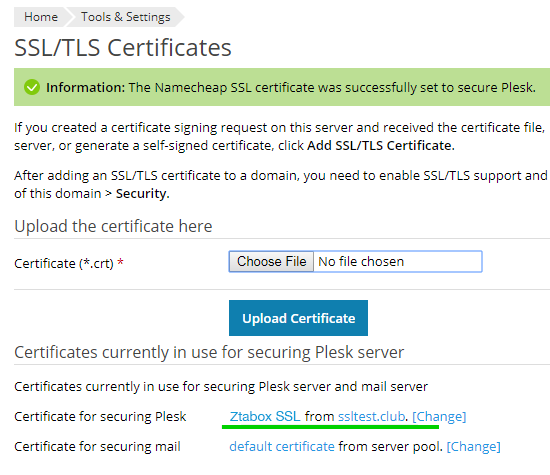
Task: Click the Certificate (*.crt) field label
Action: [x=64, y=263]
